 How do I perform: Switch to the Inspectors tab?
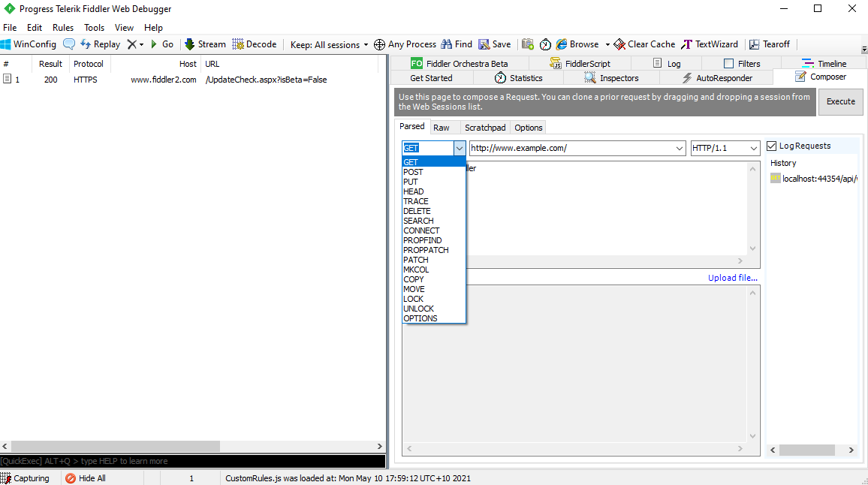(611, 78)
